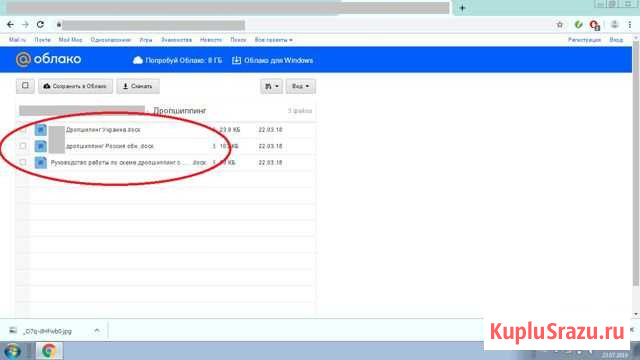Click Сохранить в Облако button

point(76,86)
